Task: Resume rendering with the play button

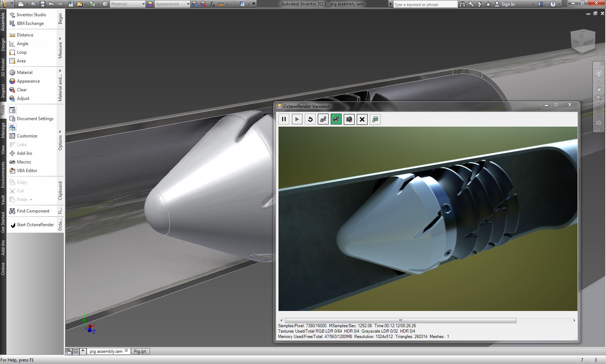Action: click(297, 119)
